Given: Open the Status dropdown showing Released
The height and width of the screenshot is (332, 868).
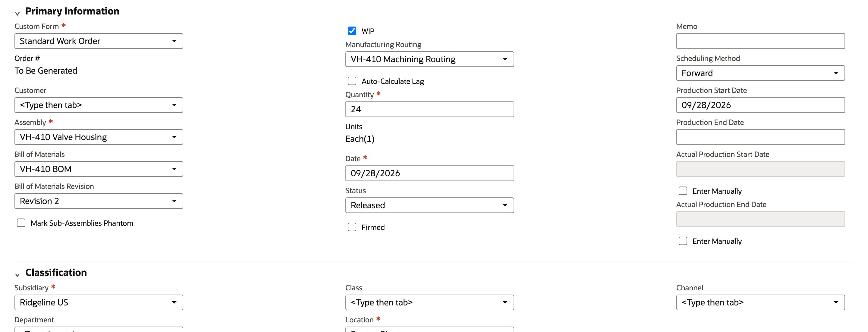Looking at the screenshot, I should (x=429, y=206).
